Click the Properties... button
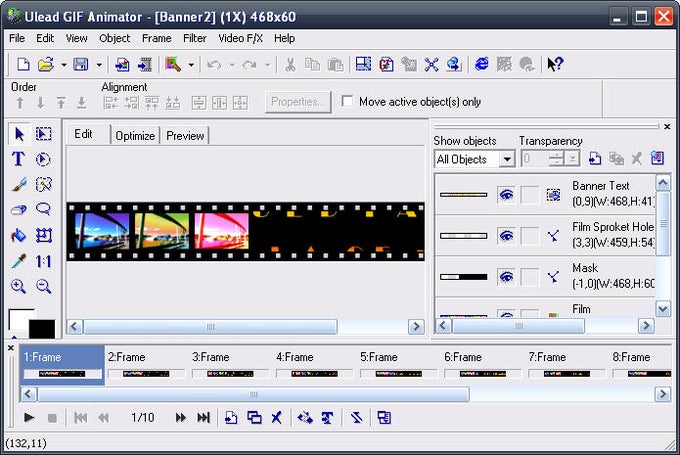The width and height of the screenshot is (680, 455). (x=298, y=102)
